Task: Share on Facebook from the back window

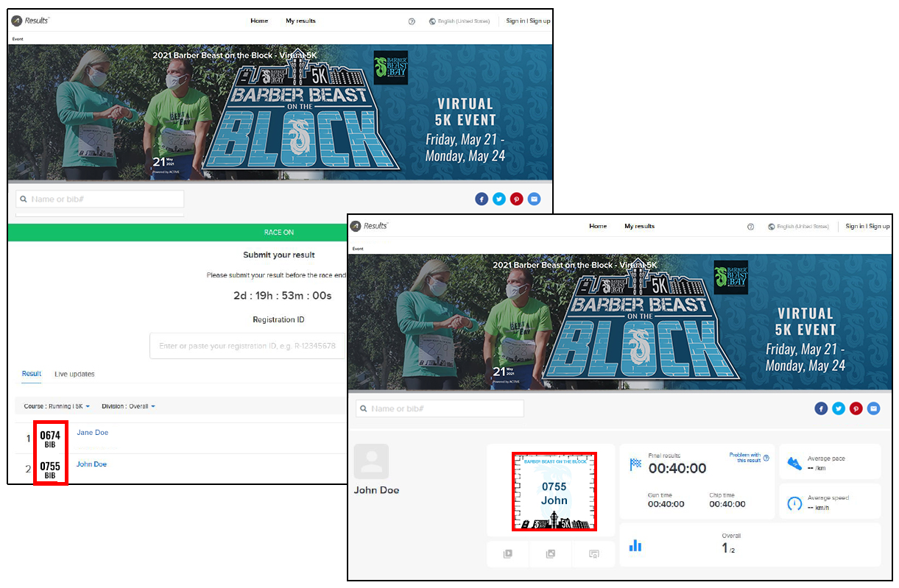Action: click(482, 199)
